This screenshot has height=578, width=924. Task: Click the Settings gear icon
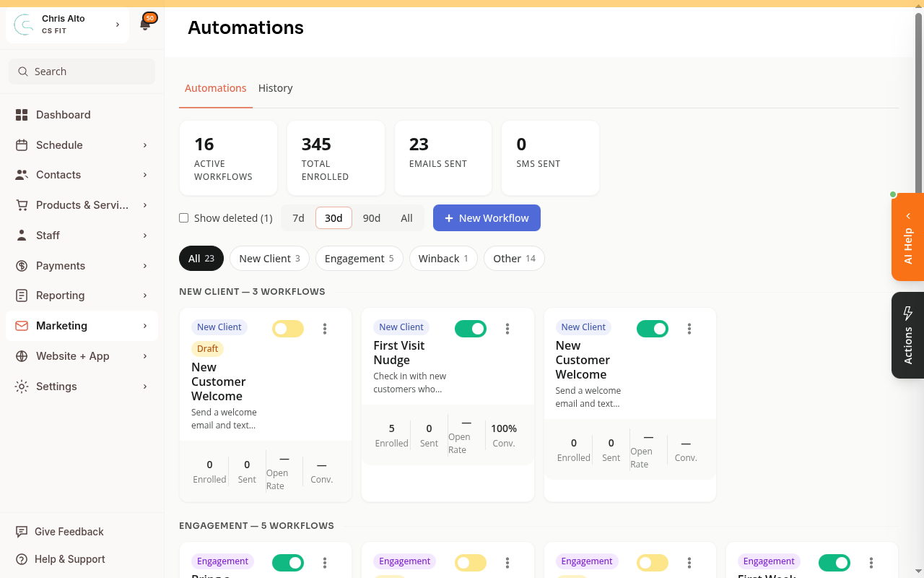click(x=22, y=387)
